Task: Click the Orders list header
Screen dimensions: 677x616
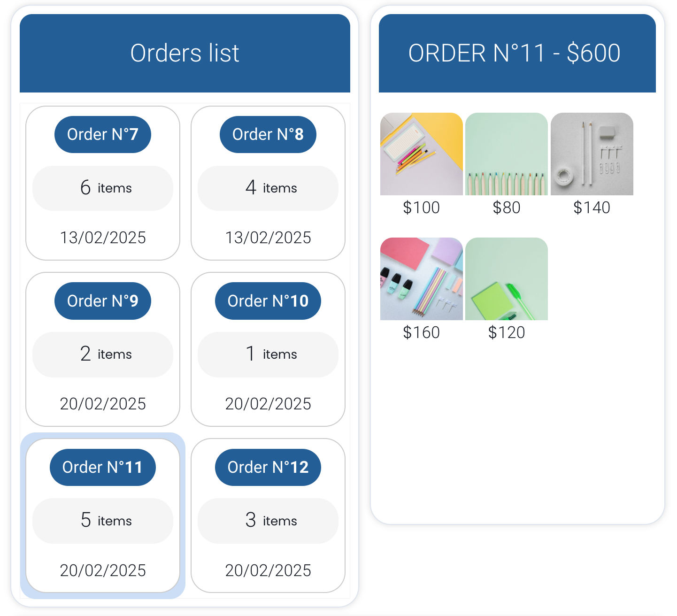Action: click(x=185, y=53)
